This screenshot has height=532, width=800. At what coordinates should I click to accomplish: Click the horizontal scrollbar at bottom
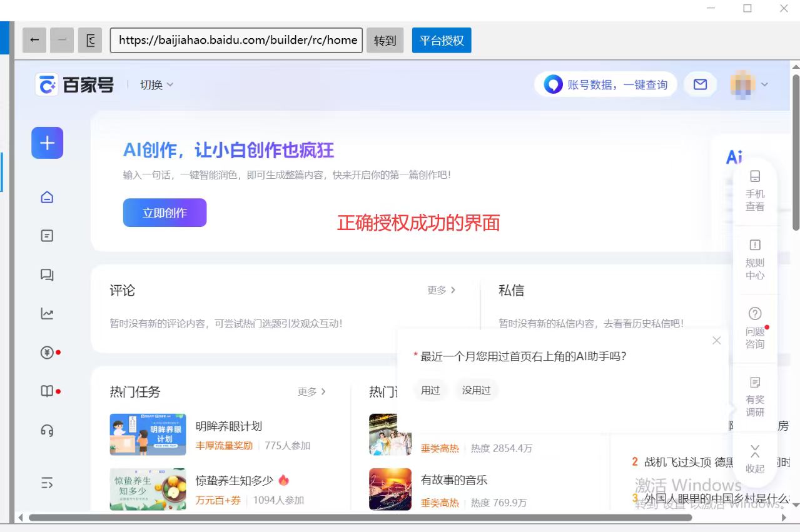point(360,518)
